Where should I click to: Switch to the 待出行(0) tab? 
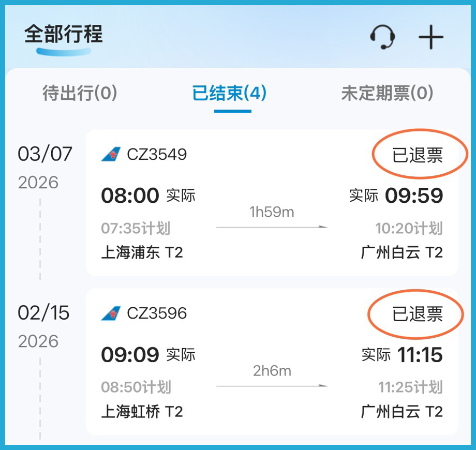[x=80, y=94]
